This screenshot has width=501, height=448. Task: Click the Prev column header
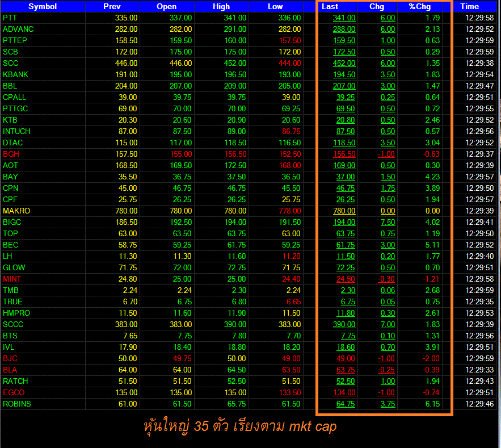tap(112, 6)
